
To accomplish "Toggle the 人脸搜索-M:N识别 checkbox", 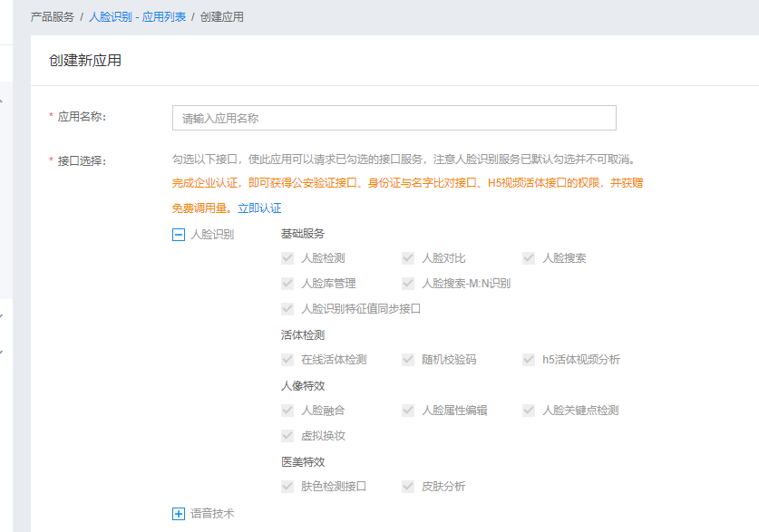I will point(407,283).
